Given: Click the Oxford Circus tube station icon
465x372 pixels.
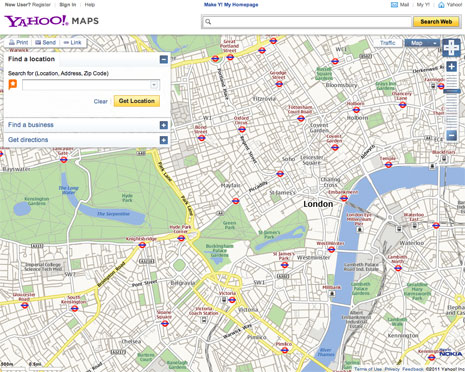Looking at the screenshot, I should coord(242,129).
